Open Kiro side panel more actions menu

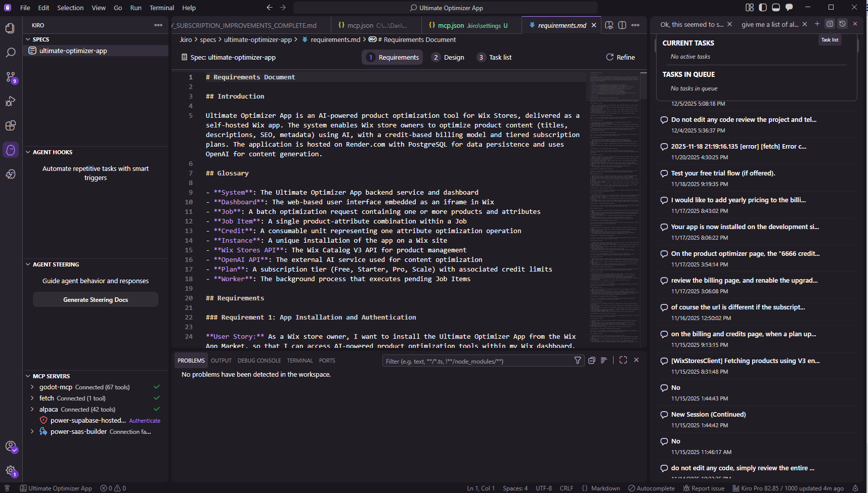coord(158,25)
